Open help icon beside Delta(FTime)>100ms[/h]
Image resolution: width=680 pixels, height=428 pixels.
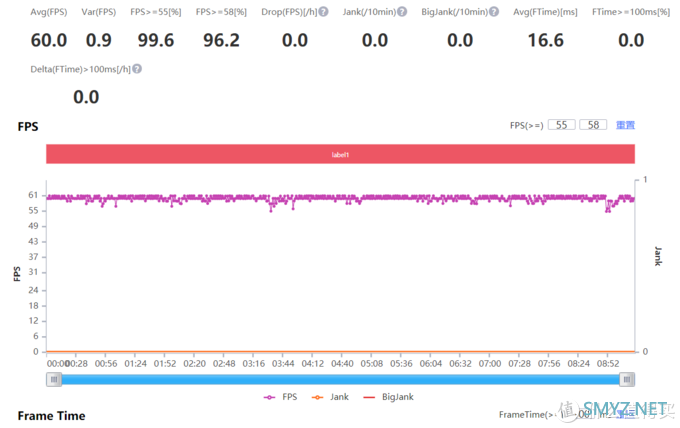click(137, 69)
